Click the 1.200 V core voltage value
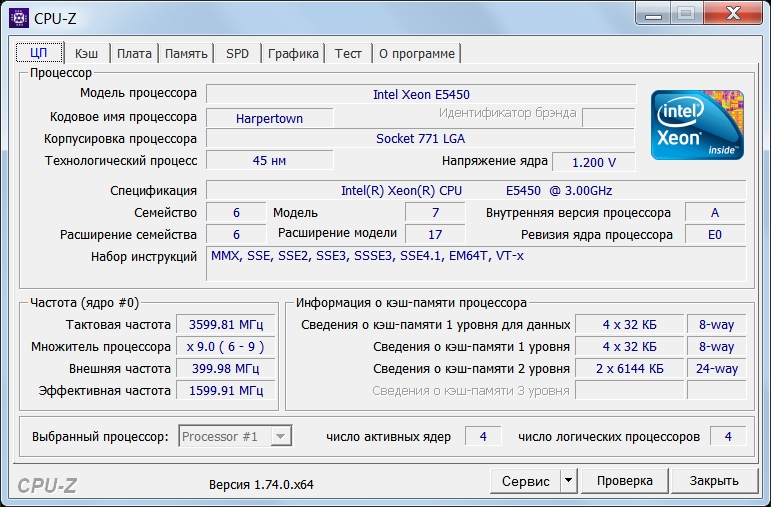This screenshot has width=771, height=507. (594, 162)
